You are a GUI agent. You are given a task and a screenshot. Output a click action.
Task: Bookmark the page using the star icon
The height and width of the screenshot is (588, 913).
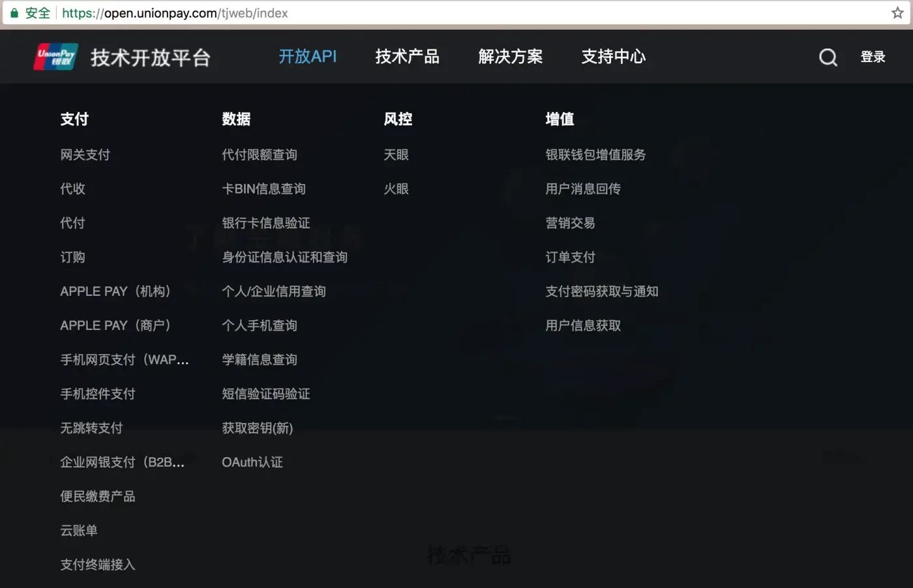(x=897, y=12)
